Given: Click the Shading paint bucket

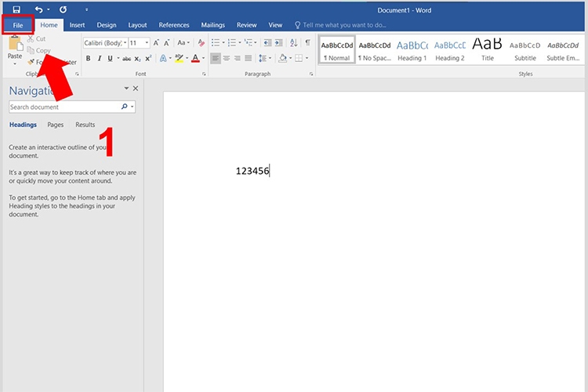Looking at the screenshot, I should coord(283,58).
